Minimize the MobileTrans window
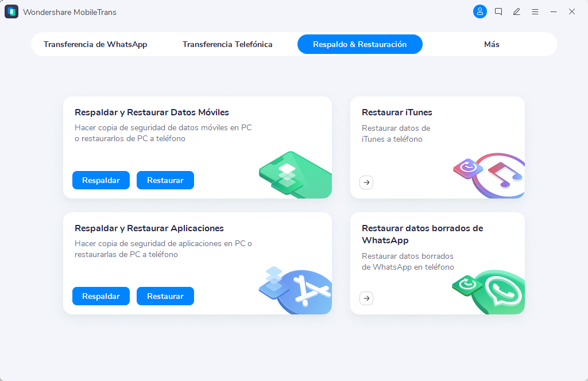The image size is (588, 381). tap(554, 11)
